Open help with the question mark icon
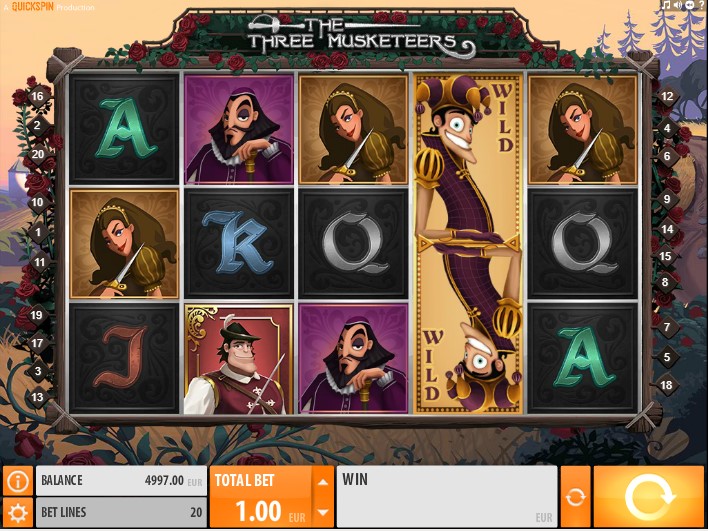The height and width of the screenshot is (531, 708). click(702, 5)
